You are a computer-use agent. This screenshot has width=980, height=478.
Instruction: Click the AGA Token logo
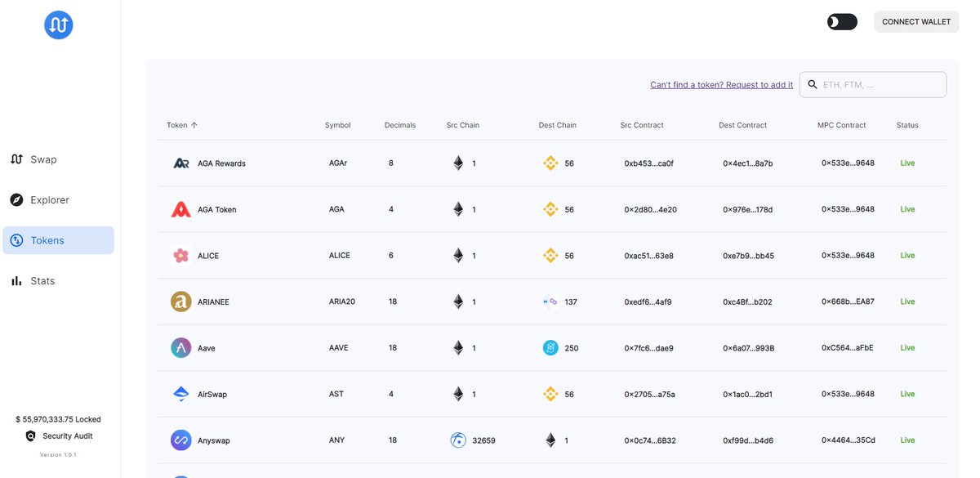pyautogui.click(x=181, y=209)
